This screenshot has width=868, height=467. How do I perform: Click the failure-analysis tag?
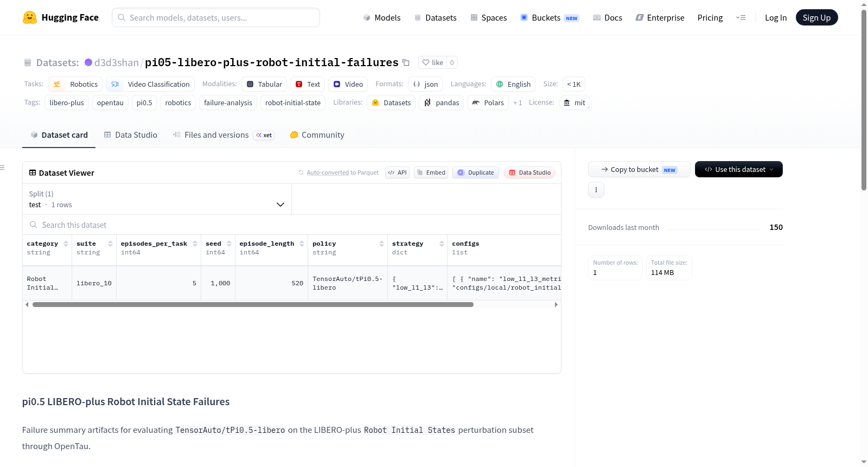pos(228,103)
